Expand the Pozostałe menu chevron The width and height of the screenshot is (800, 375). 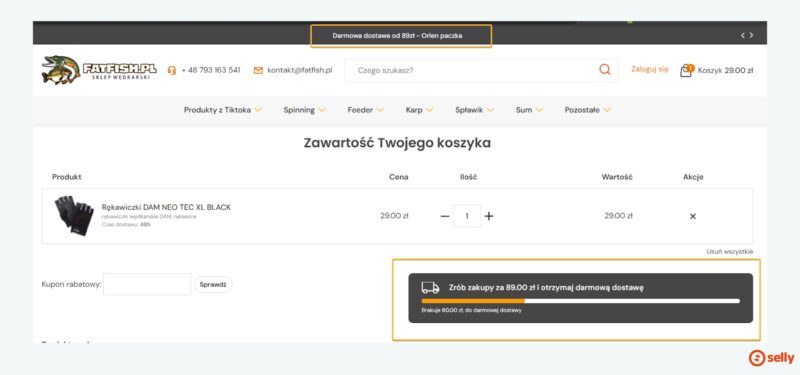pos(607,110)
